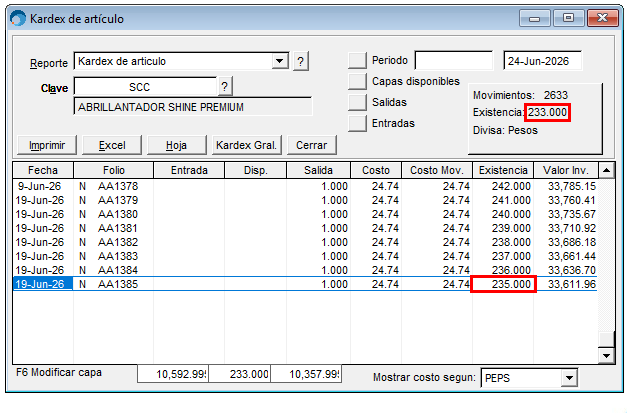Select the row with folio AA1381
This screenshot has height=413, width=627.
click(x=306, y=228)
